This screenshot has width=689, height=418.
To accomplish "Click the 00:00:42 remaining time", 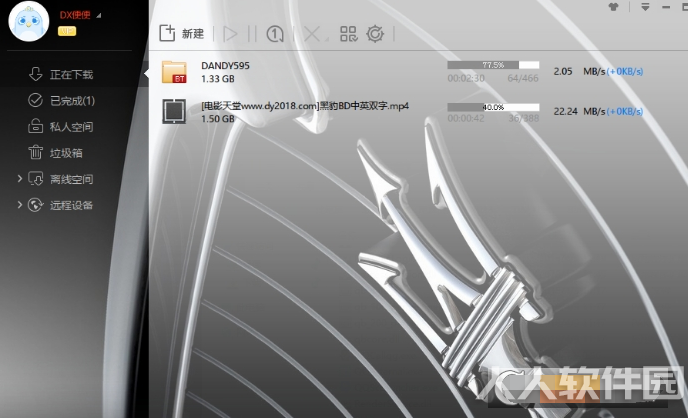I will click(x=466, y=118).
